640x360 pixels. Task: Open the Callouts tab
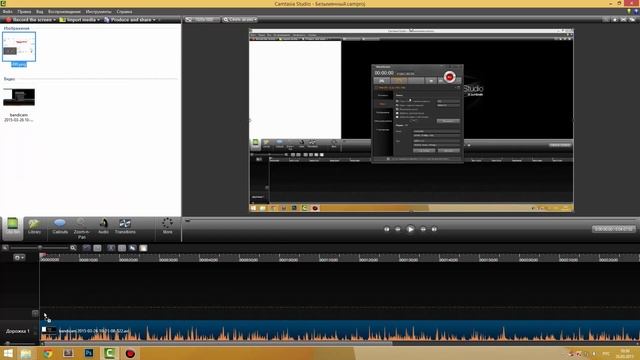coord(60,227)
